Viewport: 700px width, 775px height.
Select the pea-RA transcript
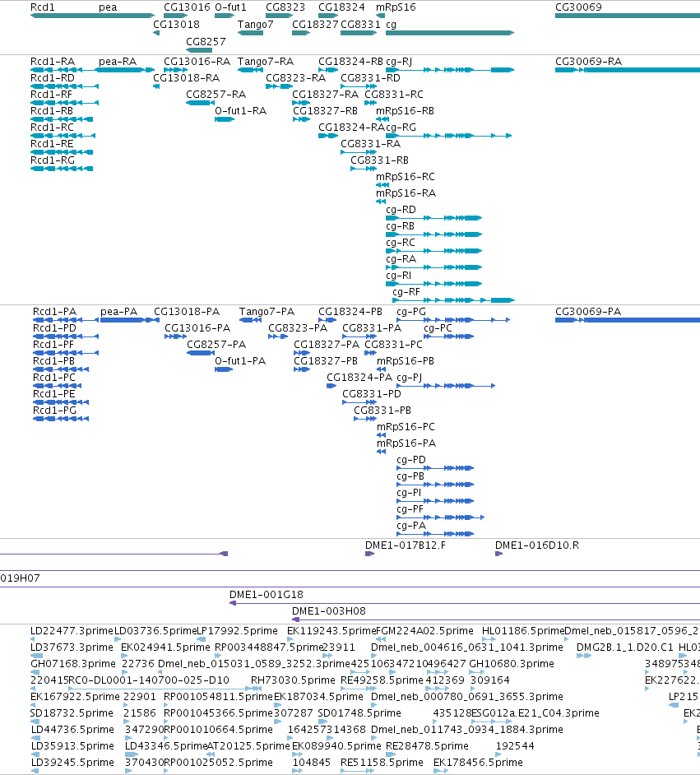118,61
